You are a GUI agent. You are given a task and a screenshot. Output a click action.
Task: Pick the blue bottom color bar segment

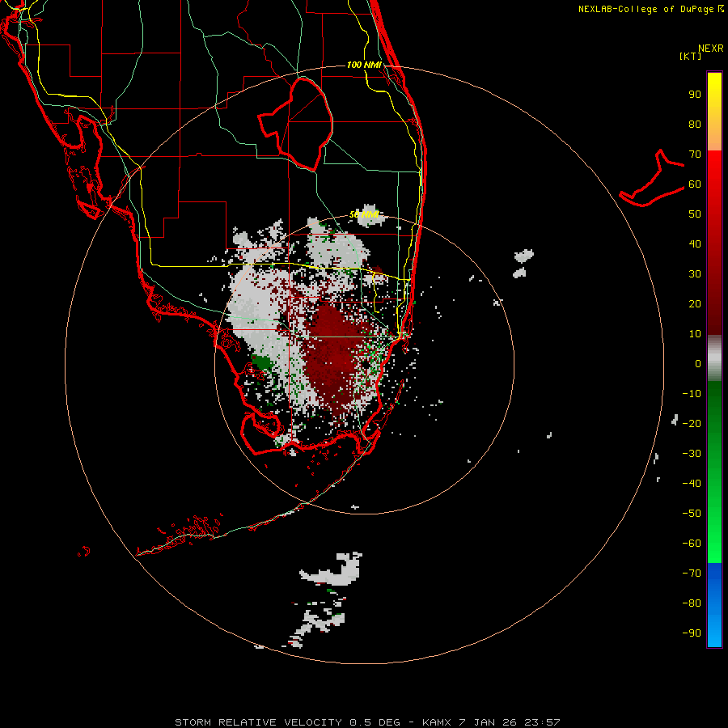714,604
